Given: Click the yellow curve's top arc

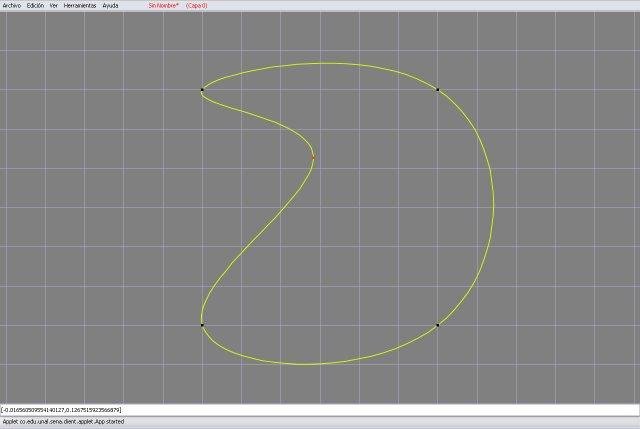Looking at the screenshot, I should tap(320, 64).
